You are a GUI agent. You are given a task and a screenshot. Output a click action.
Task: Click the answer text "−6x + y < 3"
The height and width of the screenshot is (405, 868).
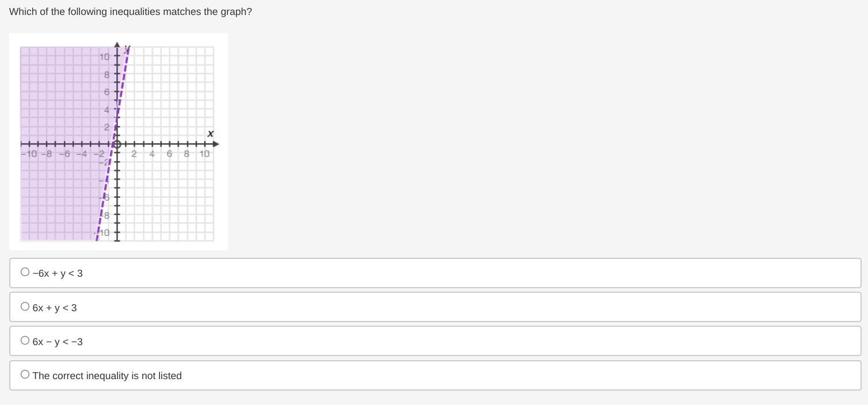[x=58, y=273]
